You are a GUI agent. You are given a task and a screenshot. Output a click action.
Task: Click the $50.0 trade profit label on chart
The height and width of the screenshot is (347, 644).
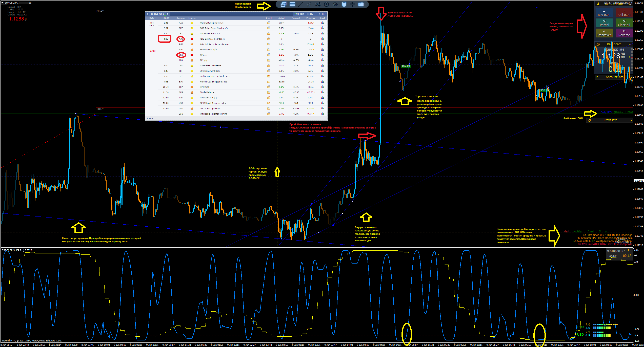(x=406, y=66)
